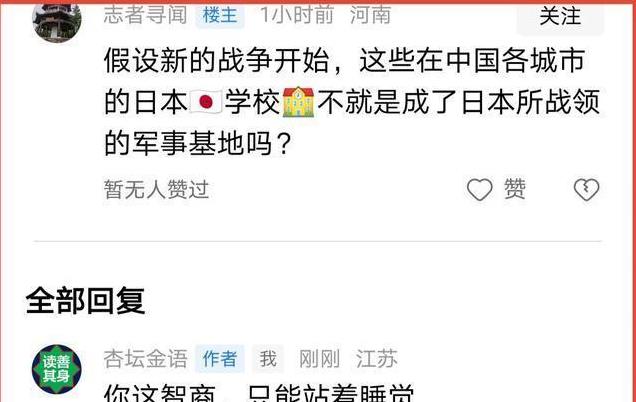Click the 江苏 location label
Viewport: 636px width, 402px height.
tap(377, 359)
